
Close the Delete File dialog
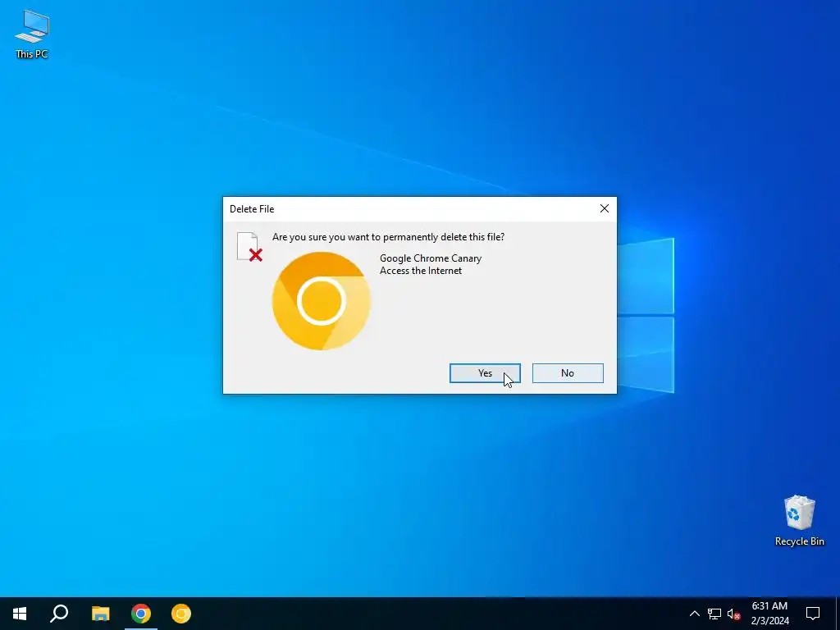pyautogui.click(x=605, y=209)
